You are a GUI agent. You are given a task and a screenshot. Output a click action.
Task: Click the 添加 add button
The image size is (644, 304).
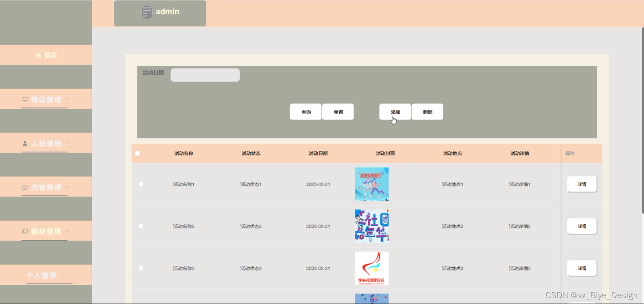click(x=395, y=112)
